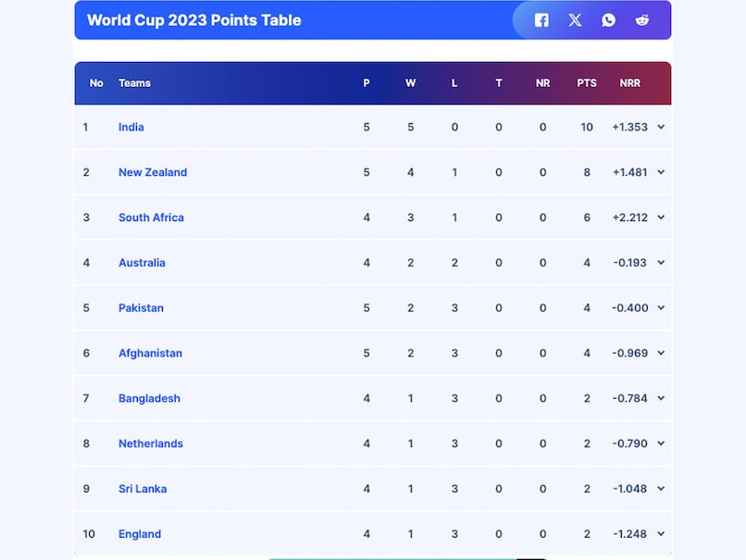This screenshot has width=746, height=560.
Task: Open the New Zealand team link
Action: point(153,172)
